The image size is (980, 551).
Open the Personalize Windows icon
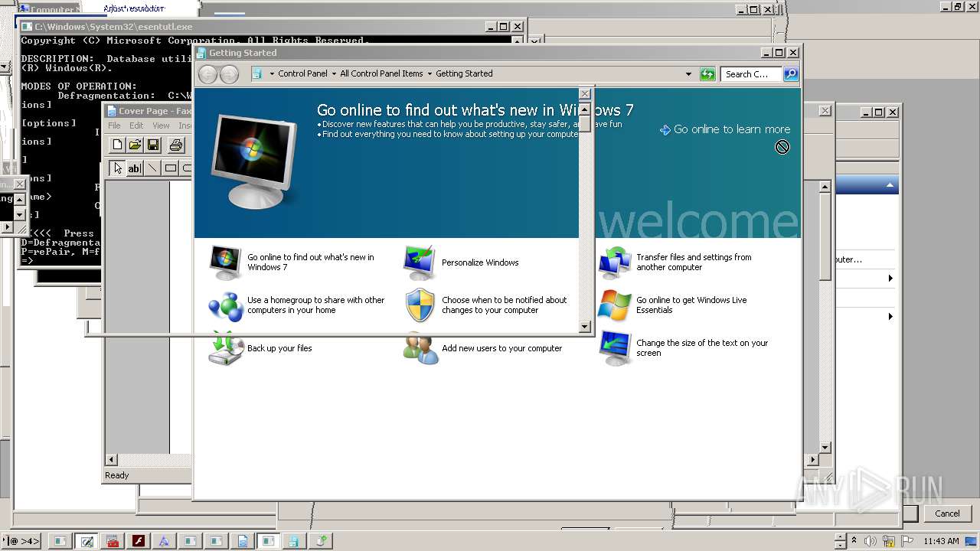tap(420, 262)
